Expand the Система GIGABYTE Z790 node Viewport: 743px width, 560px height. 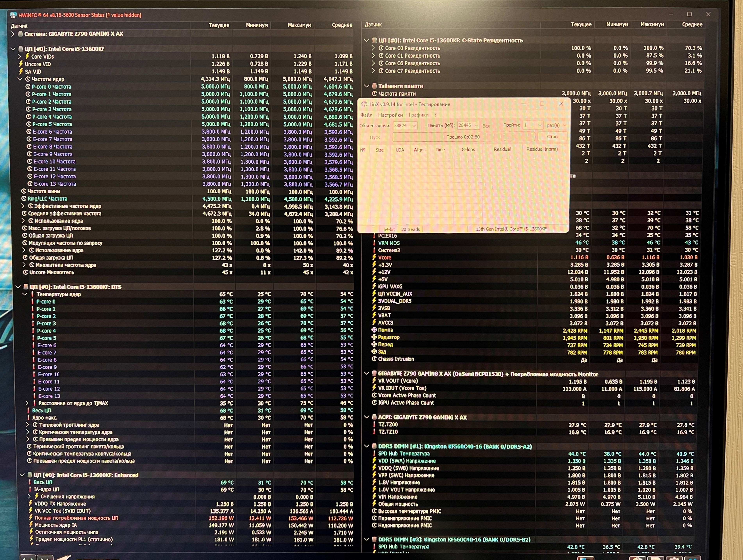(x=13, y=34)
